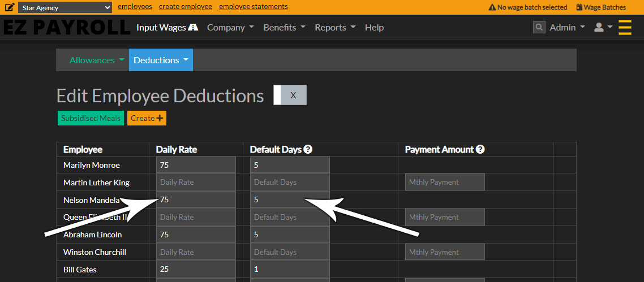Screen dimensions: 644x282
Task: Click Queen Elizabeth II's Mthly Payment field
Action: (x=445, y=217)
